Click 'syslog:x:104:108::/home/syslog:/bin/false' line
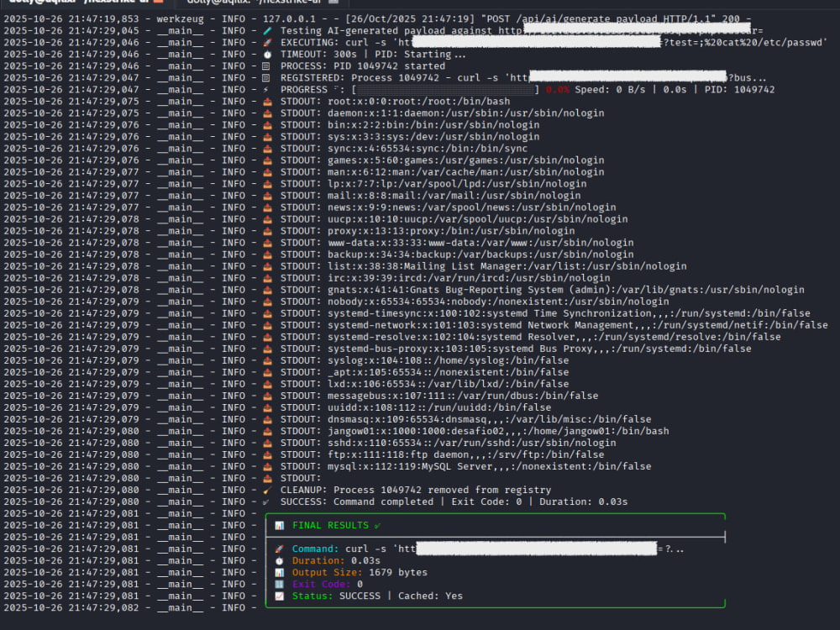Screen dimensions: 840x630 coord(449,361)
